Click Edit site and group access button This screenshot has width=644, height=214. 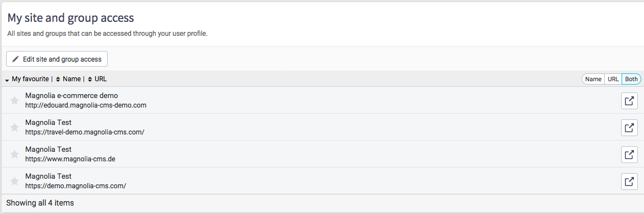[57, 59]
